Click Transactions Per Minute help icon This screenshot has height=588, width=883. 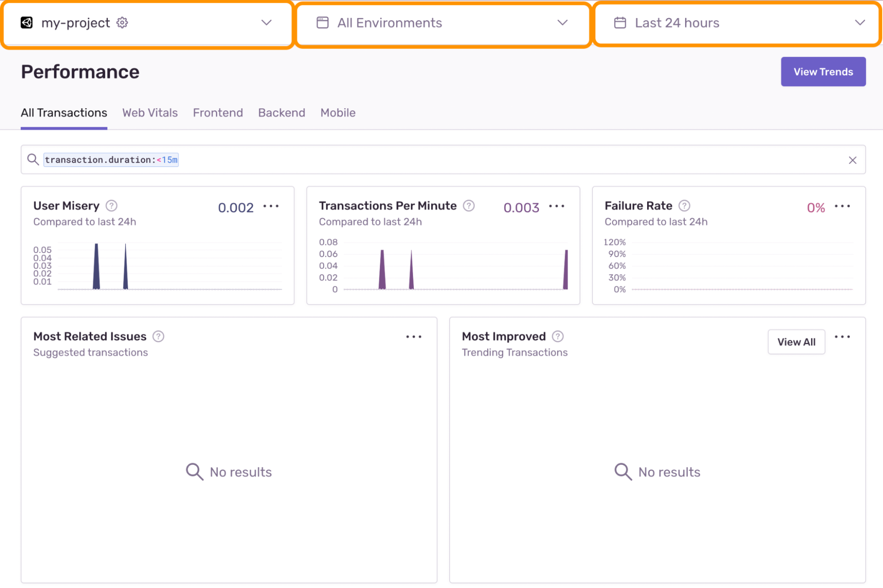[469, 206]
